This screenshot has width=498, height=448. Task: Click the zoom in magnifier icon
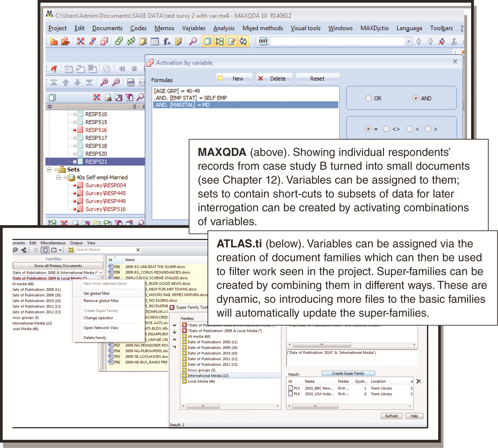click(x=104, y=82)
